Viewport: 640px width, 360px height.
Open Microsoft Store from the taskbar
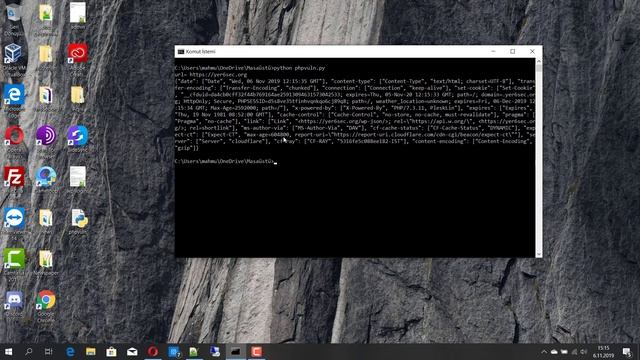click(x=111, y=351)
